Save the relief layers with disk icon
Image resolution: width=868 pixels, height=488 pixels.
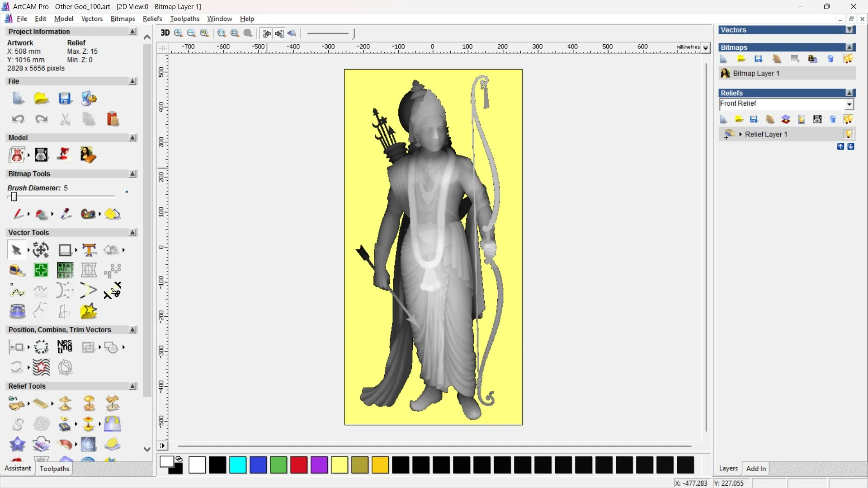click(x=754, y=119)
